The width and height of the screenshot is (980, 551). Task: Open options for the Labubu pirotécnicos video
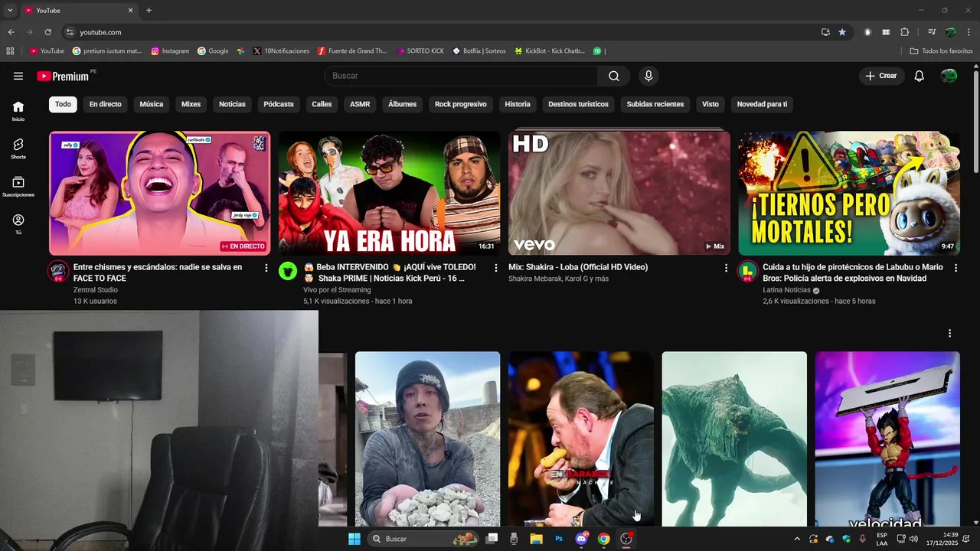955,268
